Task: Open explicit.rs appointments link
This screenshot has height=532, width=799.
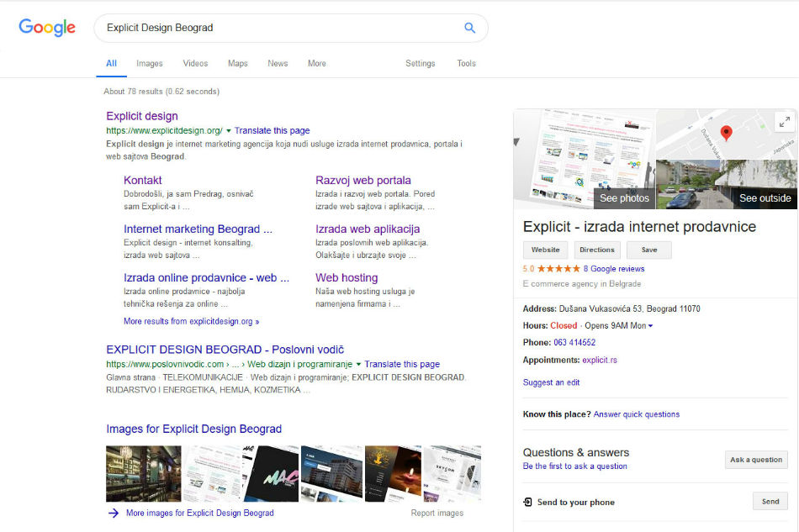Action: coord(599,360)
